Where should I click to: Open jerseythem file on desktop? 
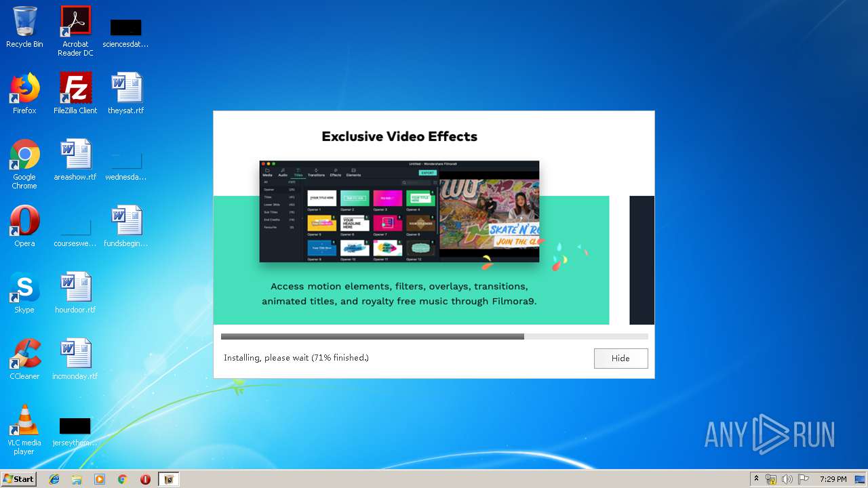point(75,432)
